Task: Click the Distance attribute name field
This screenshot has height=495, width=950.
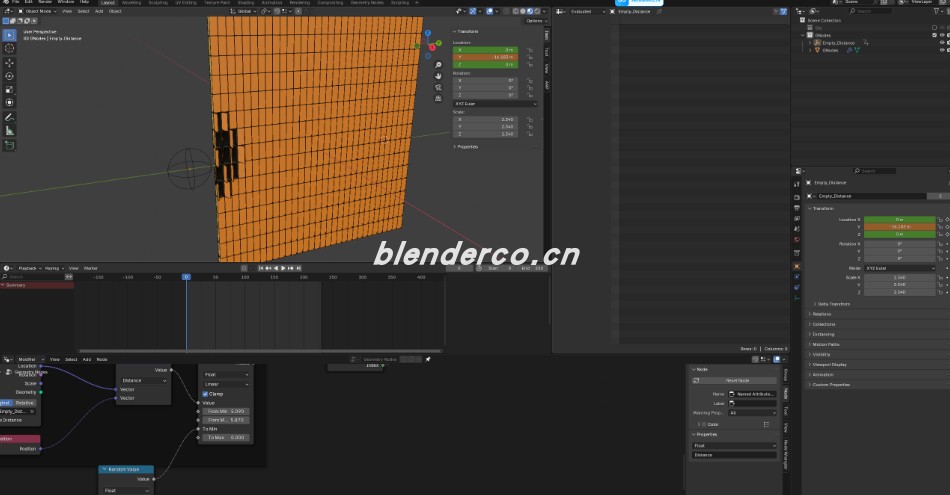Action: click(734, 455)
